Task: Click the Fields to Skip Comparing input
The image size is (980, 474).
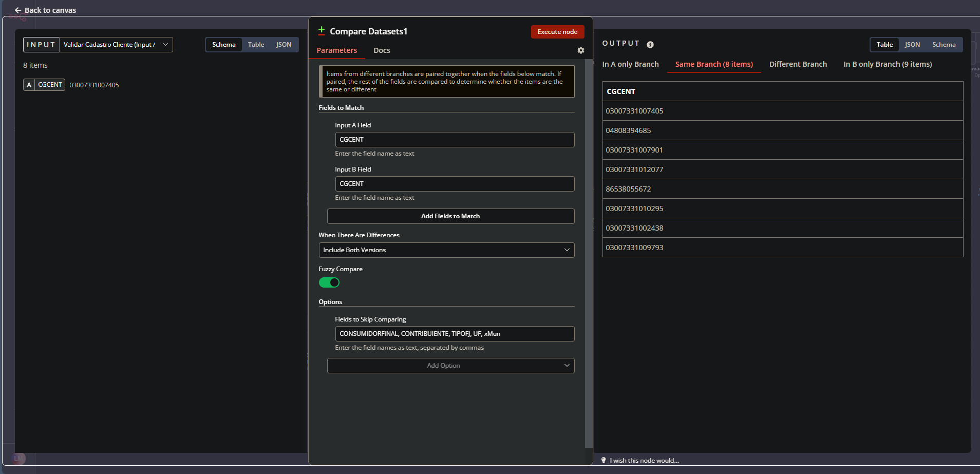Action: coord(454,334)
